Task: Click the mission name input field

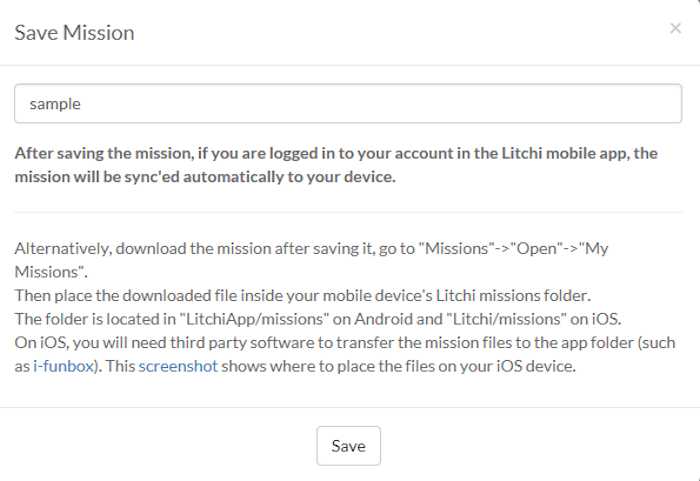Action: 348,103
